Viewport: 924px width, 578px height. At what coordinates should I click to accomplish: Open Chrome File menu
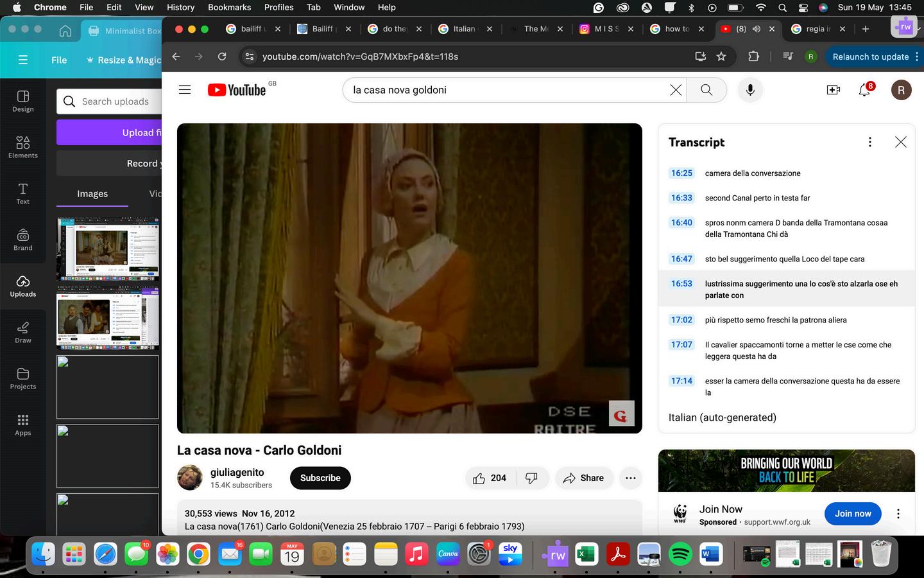pos(86,7)
